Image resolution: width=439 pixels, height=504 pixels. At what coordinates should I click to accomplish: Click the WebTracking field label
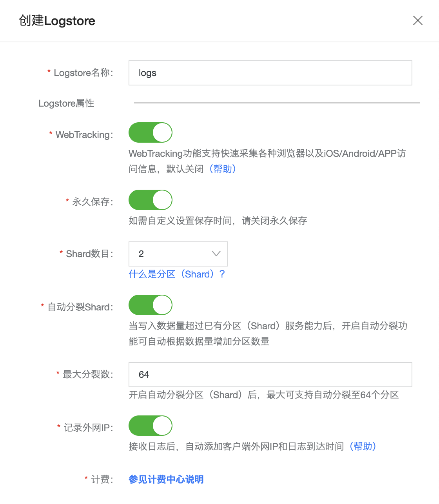84,135
